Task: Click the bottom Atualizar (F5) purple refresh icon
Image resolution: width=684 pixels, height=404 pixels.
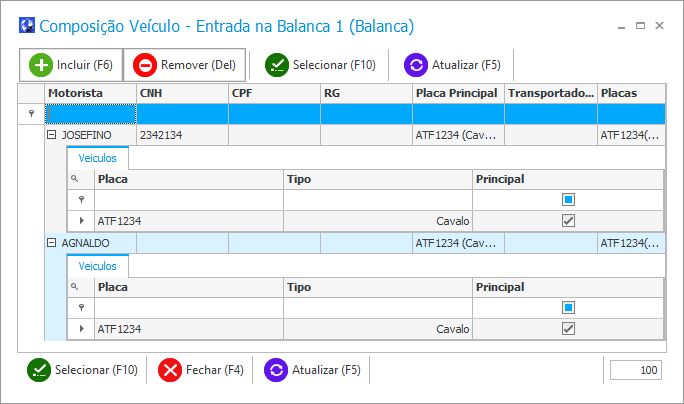Action: coord(276,370)
